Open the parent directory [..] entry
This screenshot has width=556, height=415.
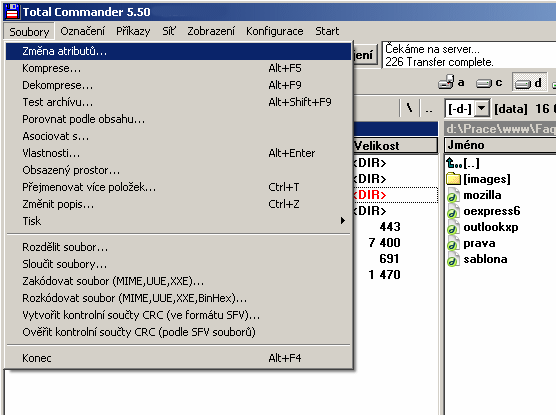[463, 163]
